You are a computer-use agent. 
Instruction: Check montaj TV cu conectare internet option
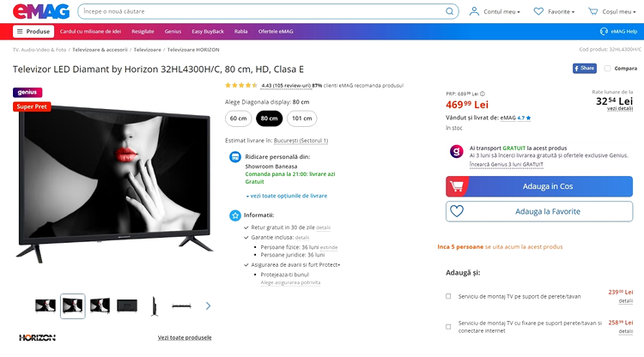[448, 327]
